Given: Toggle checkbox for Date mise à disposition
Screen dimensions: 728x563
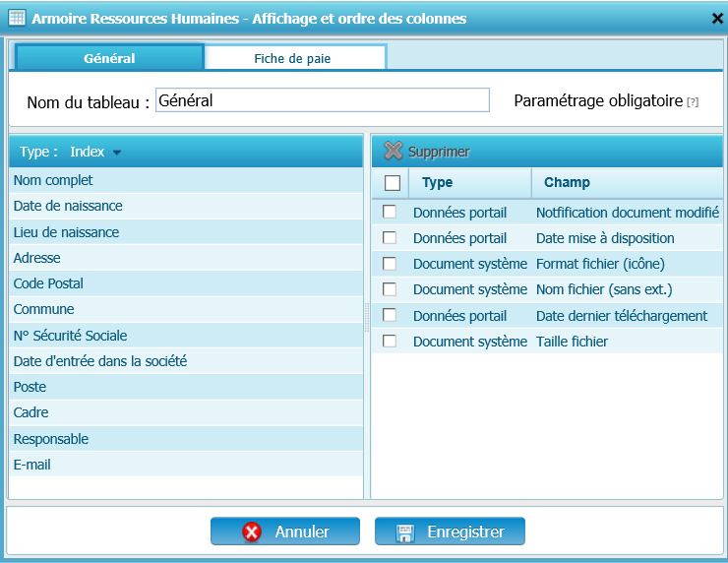Looking at the screenshot, I should click(390, 237).
